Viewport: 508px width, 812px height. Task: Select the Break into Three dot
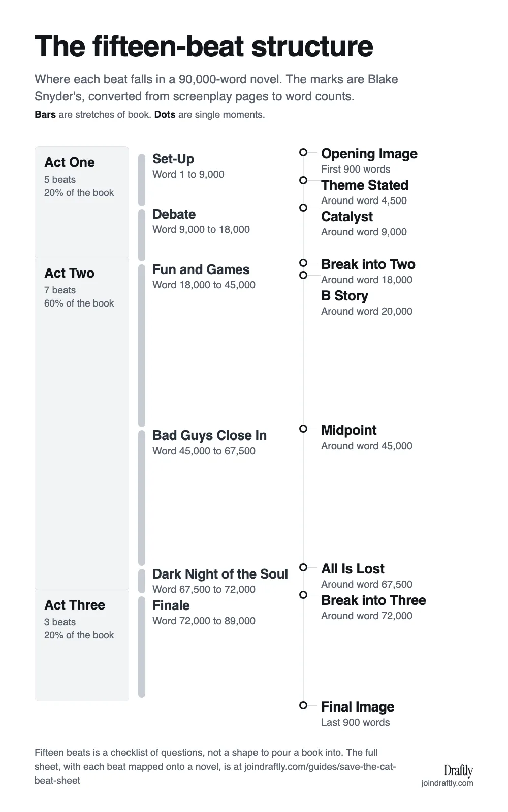(303, 595)
